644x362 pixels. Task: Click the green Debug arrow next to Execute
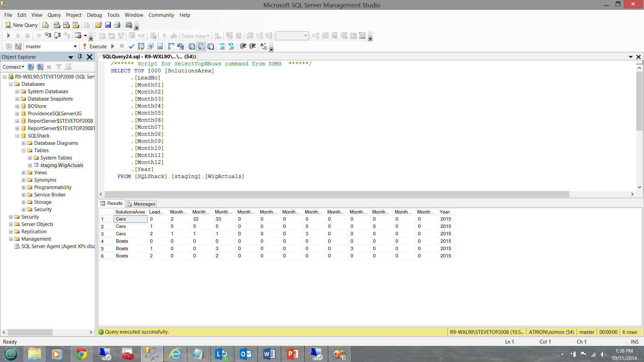coord(113,46)
